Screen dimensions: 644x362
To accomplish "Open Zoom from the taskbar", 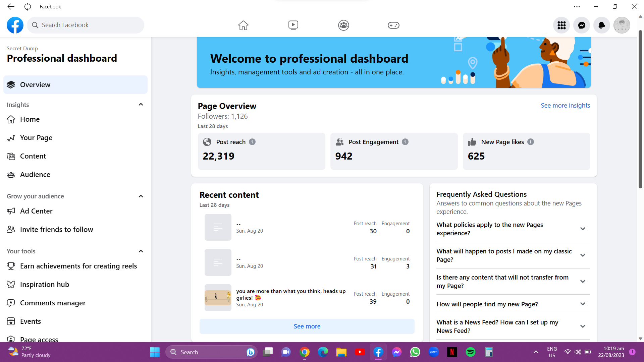I will coord(434,352).
